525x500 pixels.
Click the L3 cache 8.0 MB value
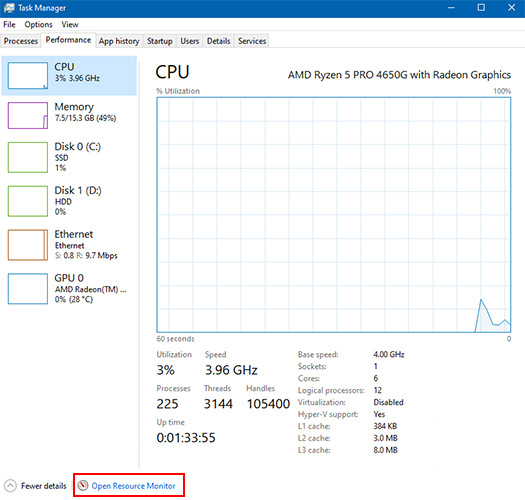385,450
